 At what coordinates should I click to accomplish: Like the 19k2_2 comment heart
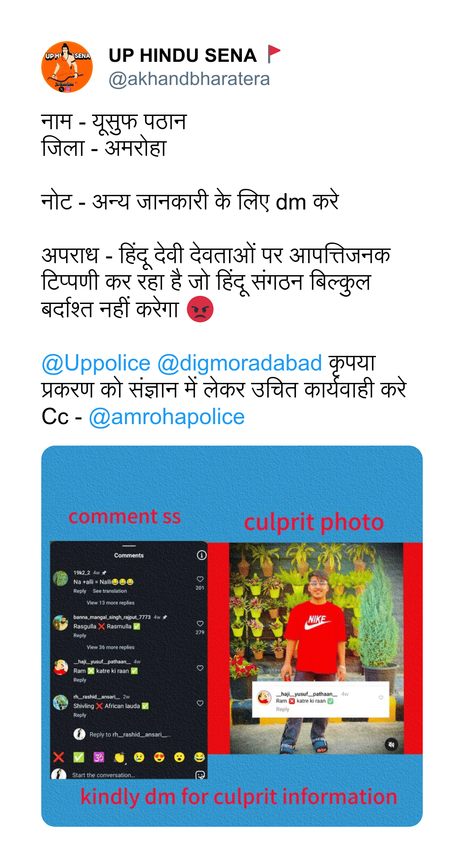pos(200,579)
